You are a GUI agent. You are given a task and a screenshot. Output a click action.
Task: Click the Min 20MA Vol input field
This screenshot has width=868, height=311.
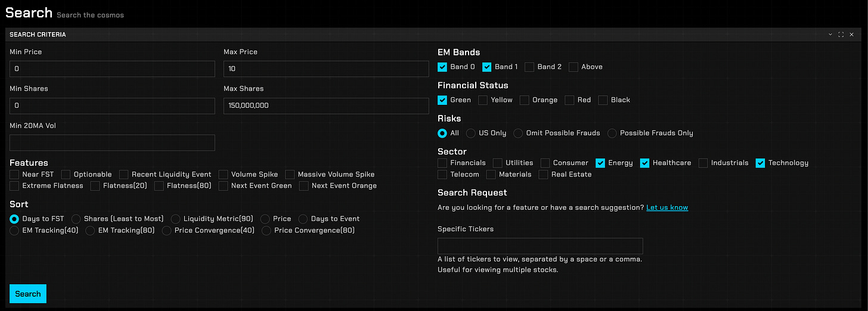coord(112,142)
